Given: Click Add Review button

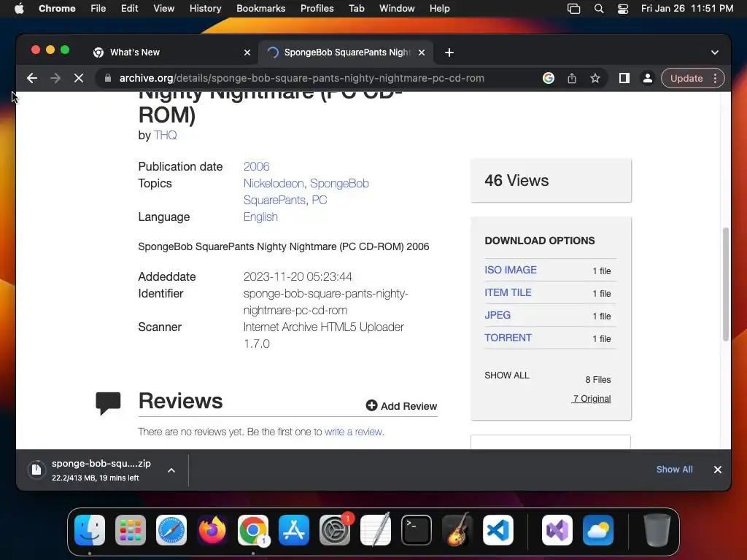Looking at the screenshot, I should 402,405.
